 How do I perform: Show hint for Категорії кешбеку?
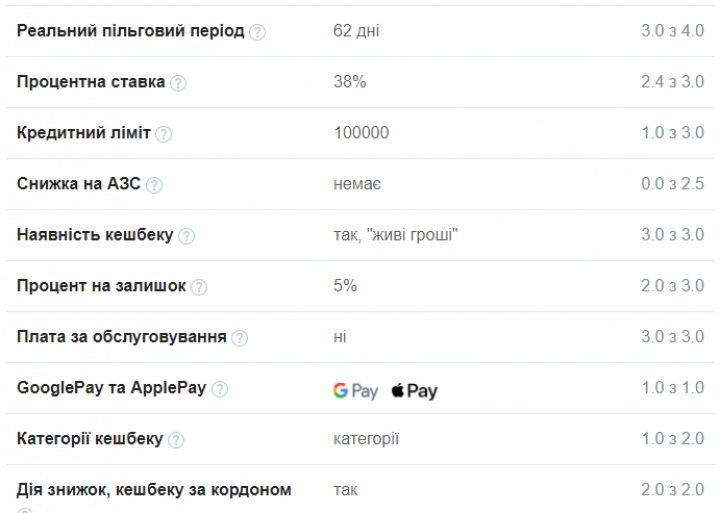(176, 440)
